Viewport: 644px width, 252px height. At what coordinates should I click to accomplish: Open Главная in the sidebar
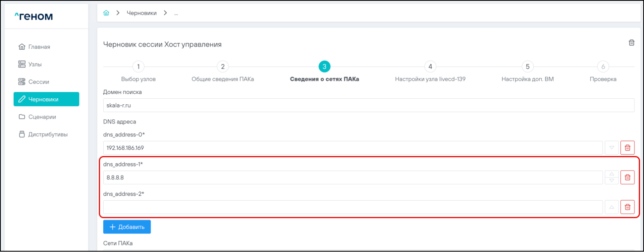[x=39, y=47]
